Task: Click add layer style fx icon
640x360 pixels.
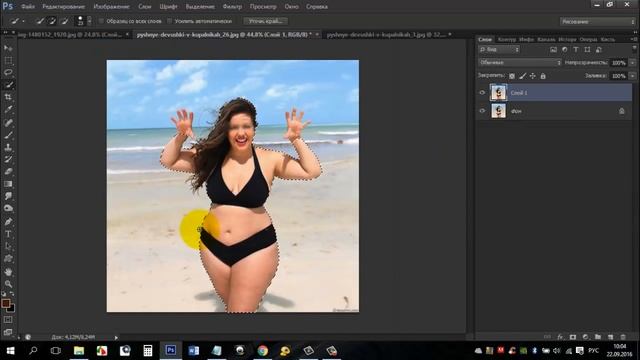Action: point(560,337)
